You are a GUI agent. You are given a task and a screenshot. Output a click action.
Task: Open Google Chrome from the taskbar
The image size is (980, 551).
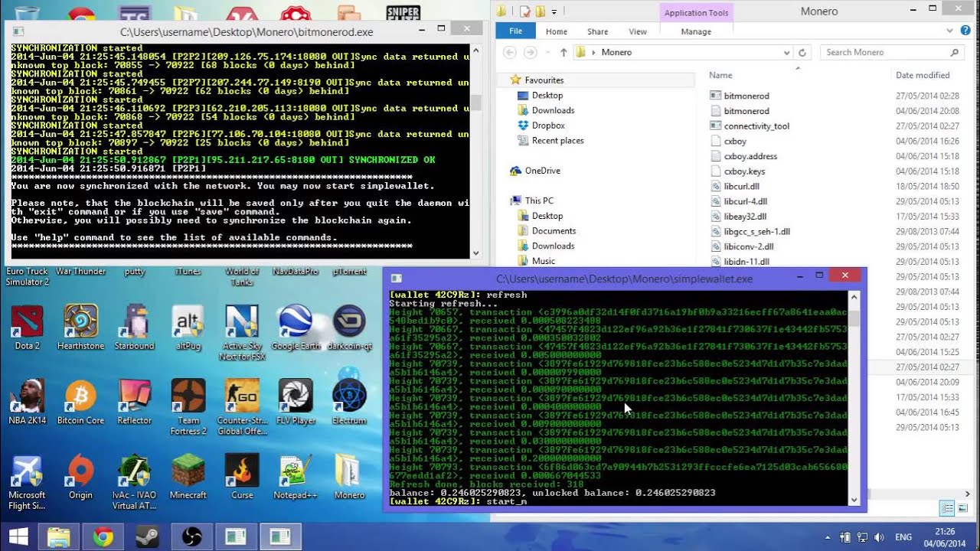pos(103,536)
